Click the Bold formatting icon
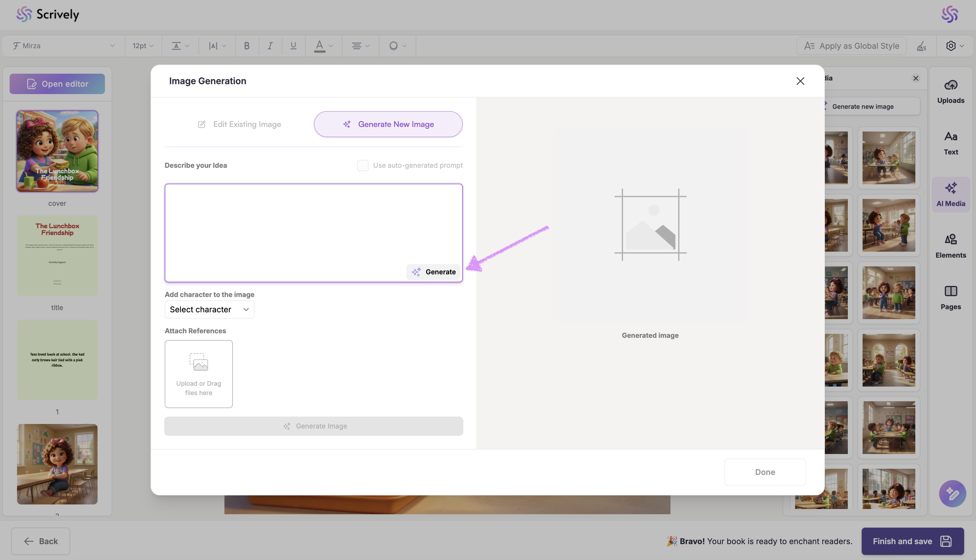The image size is (976, 560). click(247, 46)
